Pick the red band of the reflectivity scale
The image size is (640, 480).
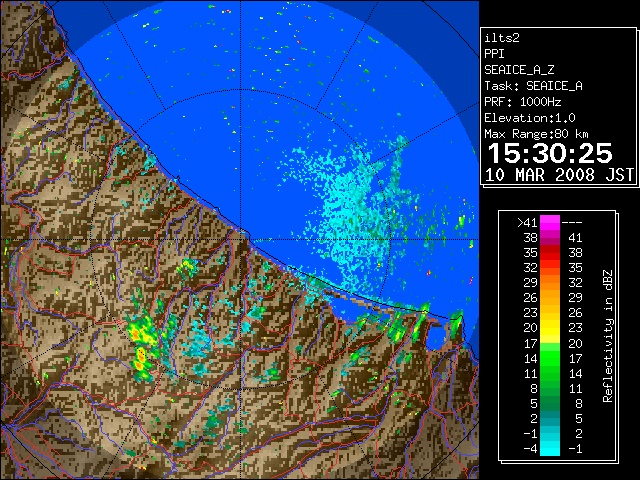pyautogui.click(x=550, y=252)
